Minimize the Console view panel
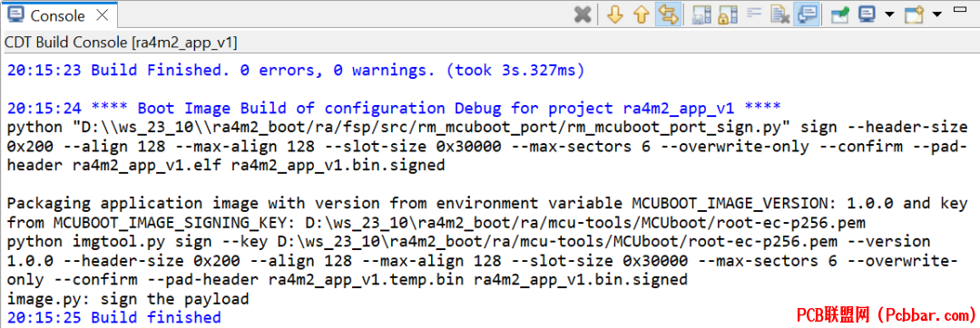This screenshot has height=328, width=980. [x=959, y=9]
